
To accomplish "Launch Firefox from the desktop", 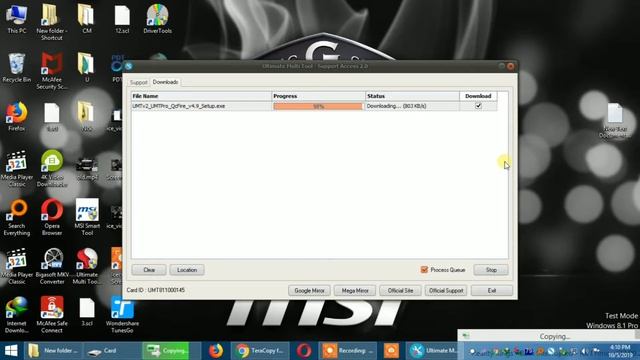I will pyautogui.click(x=17, y=117).
